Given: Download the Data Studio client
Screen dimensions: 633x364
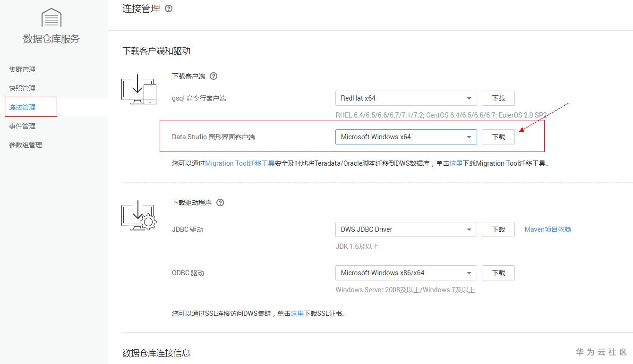Looking at the screenshot, I should click(498, 137).
